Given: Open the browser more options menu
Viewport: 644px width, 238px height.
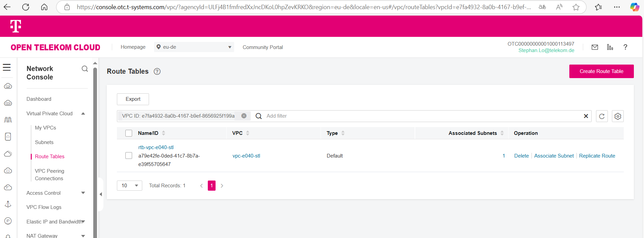Looking at the screenshot, I should point(617,7).
